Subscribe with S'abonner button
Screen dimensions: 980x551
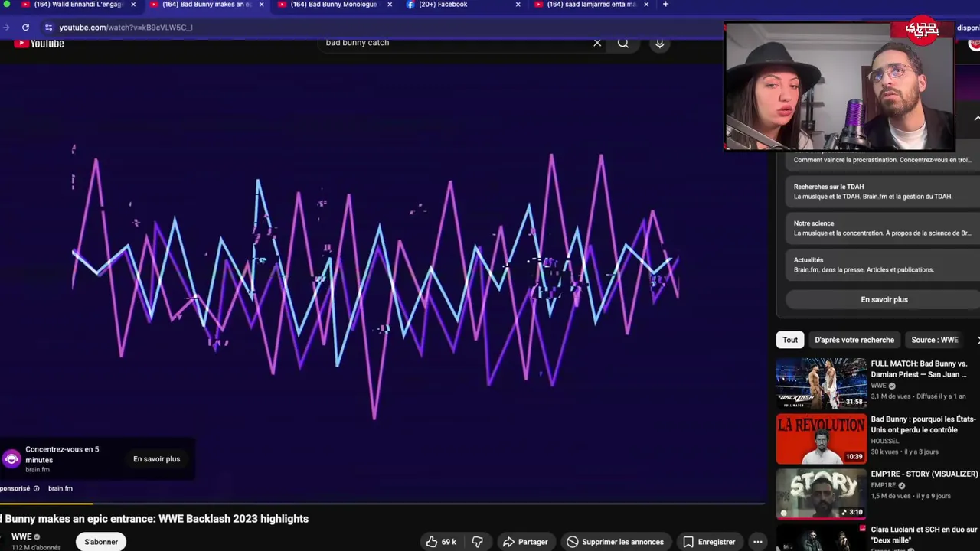(x=101, y=542)
